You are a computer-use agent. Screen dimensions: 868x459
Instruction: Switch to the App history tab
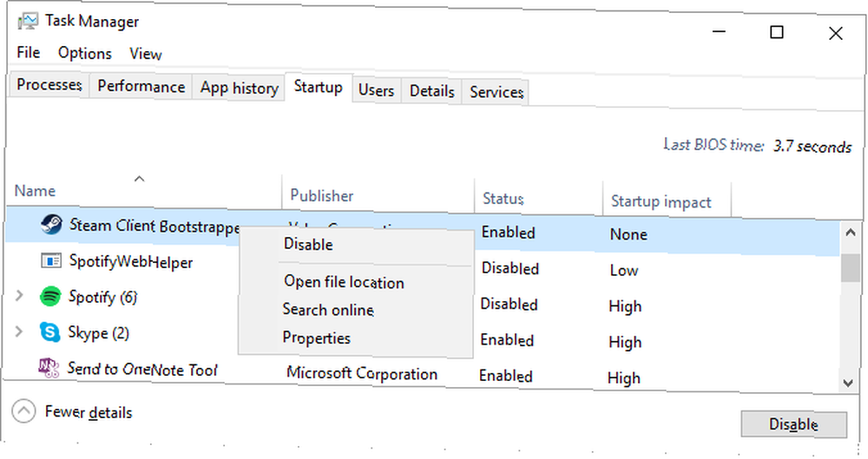[x=240, y=88]
